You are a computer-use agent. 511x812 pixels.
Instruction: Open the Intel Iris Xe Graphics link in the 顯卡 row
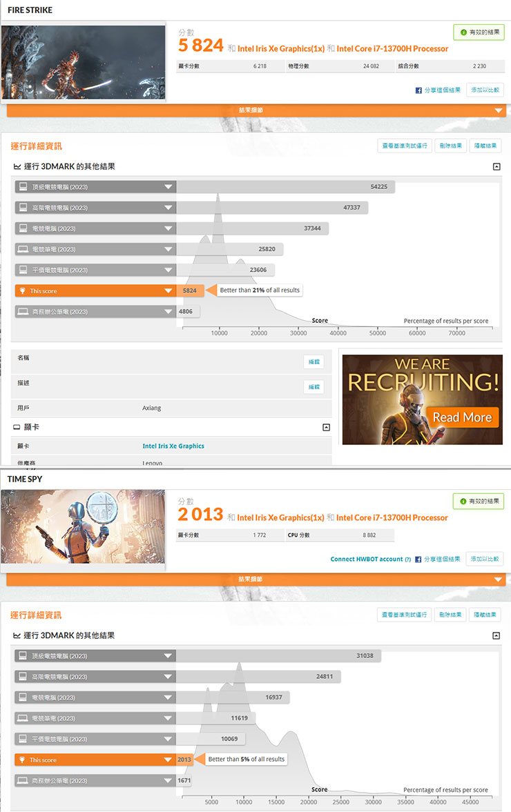pyautogui.click(x=173, y=446)
